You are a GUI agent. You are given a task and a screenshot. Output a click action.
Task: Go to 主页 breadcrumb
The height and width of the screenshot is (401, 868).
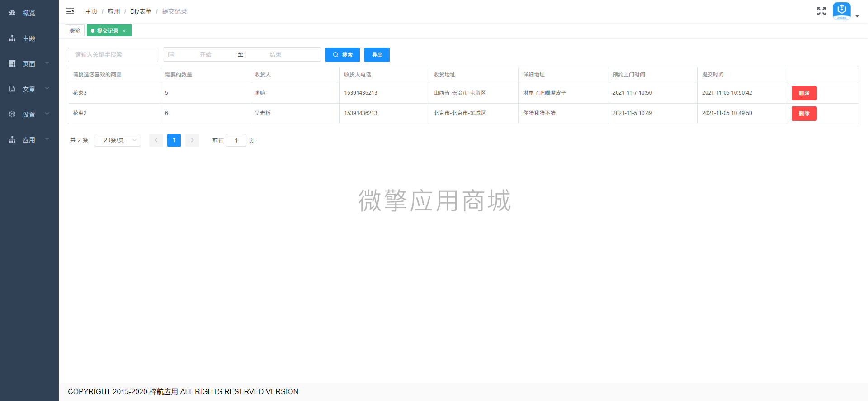click(91, 11)
